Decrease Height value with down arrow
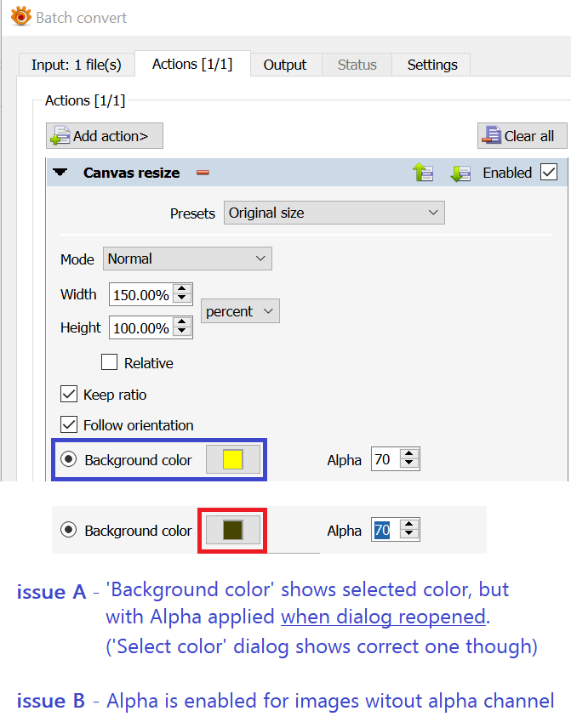Viewport: 571px width, 728px height. (x=182, y=333)
